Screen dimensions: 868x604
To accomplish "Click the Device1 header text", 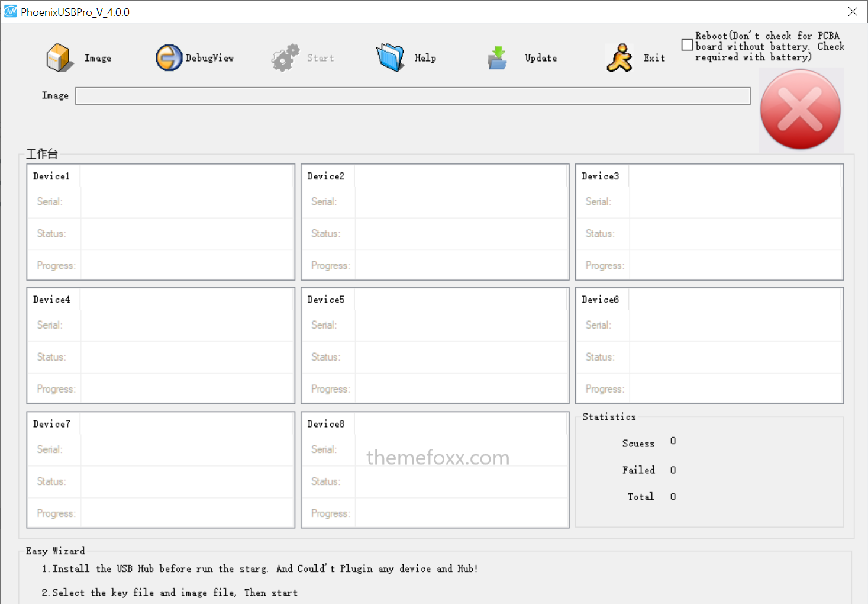I will [x=51, y=176].
